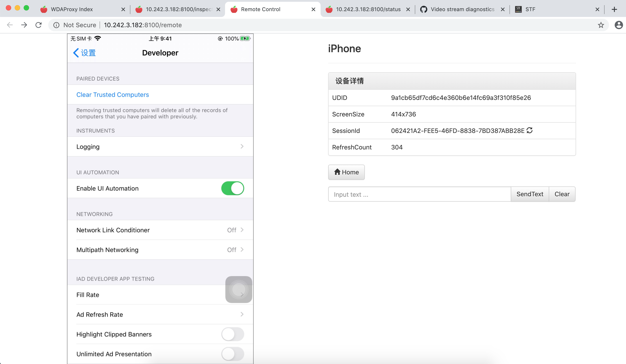Tap the back chevron to 设置
626x364 pixels.
pyautogui.click(x=77, y=53)
